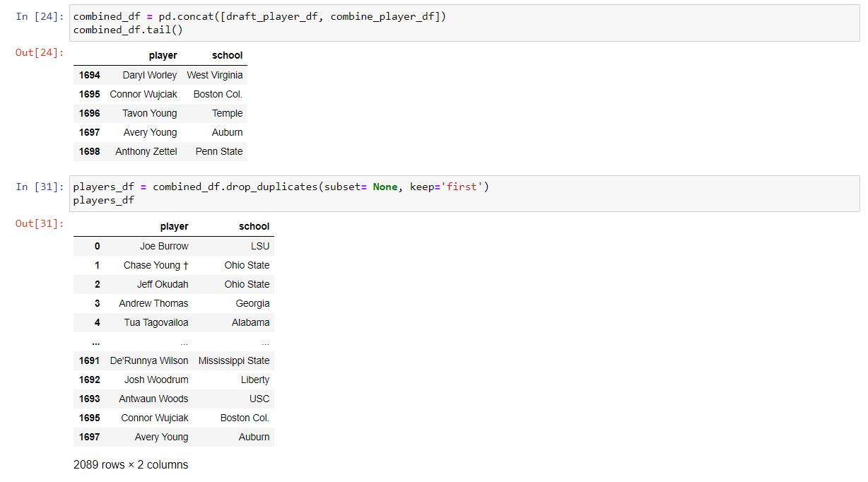Click row index 1696
Viewport: 868px width, 482px height.
[90, 113]
